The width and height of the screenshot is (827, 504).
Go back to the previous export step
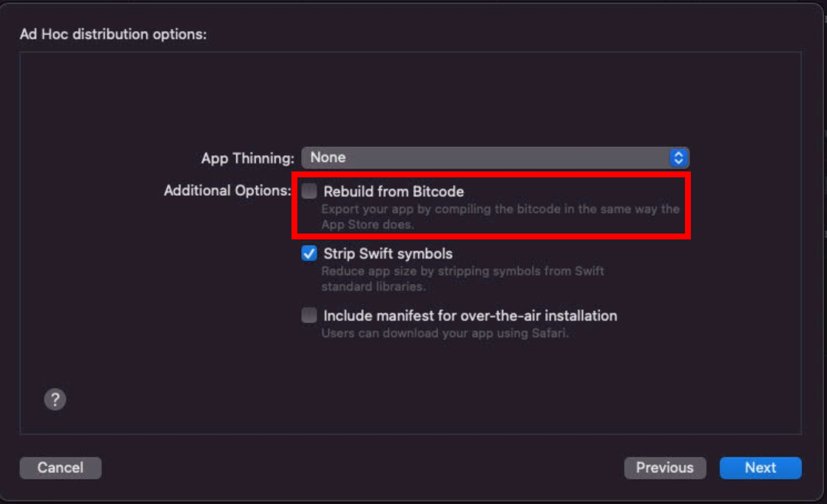[x=665, y=468]
